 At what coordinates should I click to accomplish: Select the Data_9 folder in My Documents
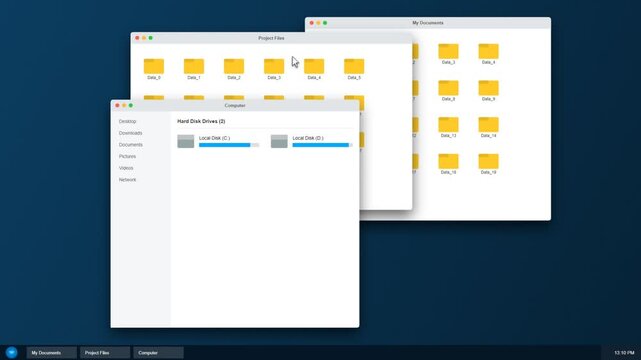point(489,88)
